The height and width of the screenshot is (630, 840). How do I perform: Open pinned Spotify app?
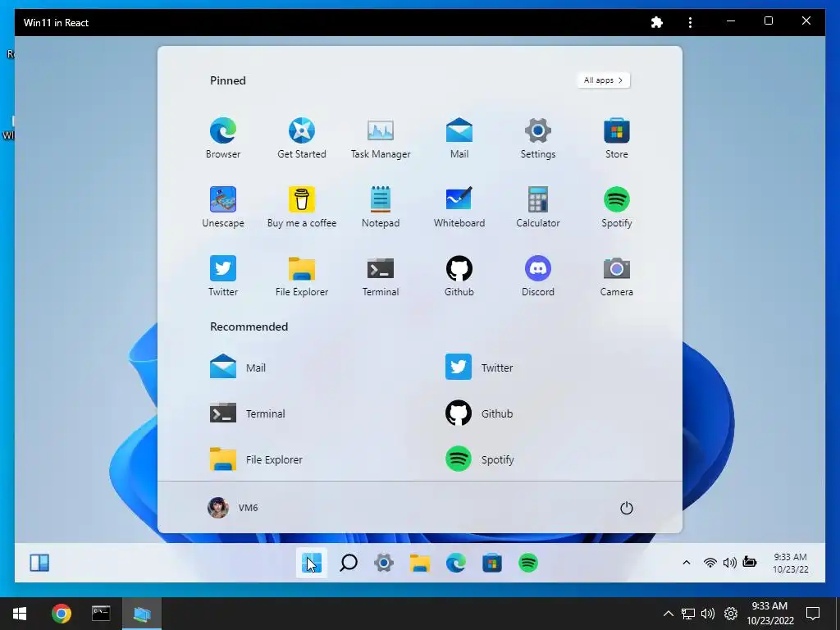tap(617, 208)
